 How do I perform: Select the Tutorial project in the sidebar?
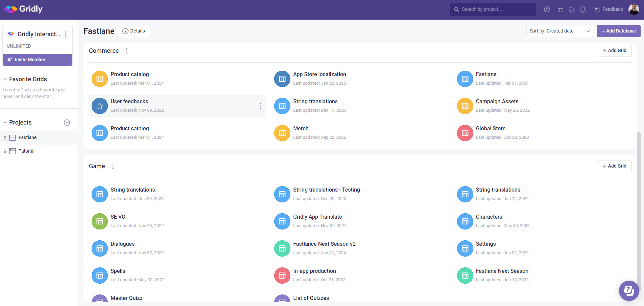26,151
